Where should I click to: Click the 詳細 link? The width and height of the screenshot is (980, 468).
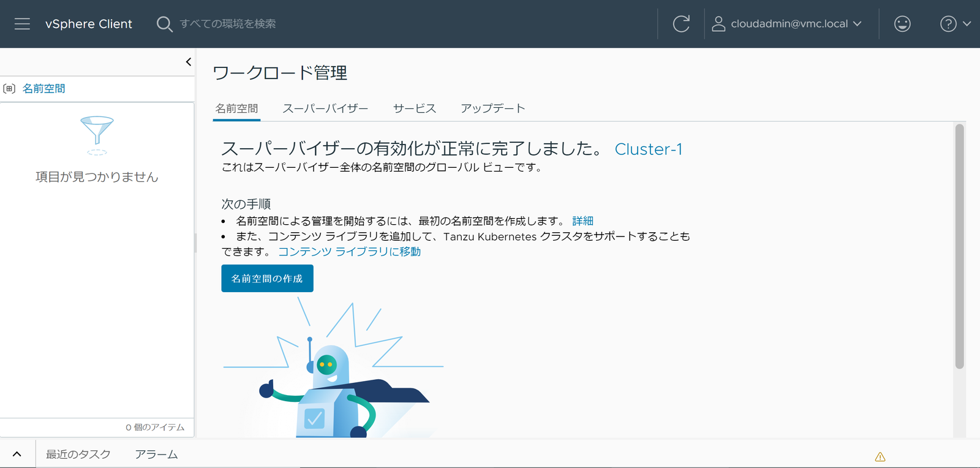[582, 221]
